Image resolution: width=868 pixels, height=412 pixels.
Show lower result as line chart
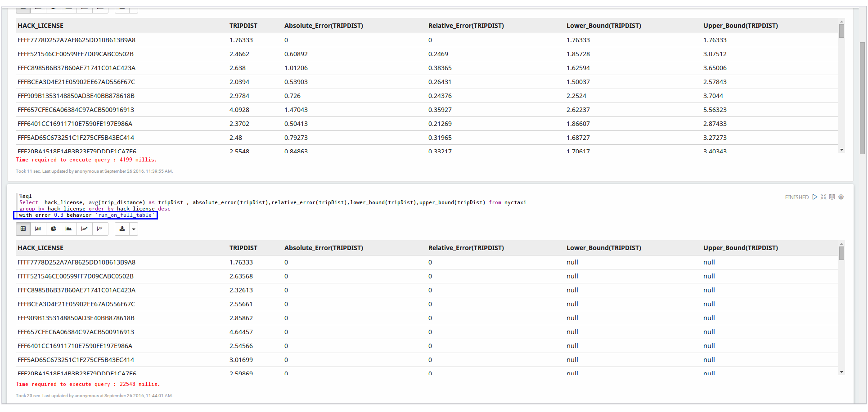pos(84,229)
